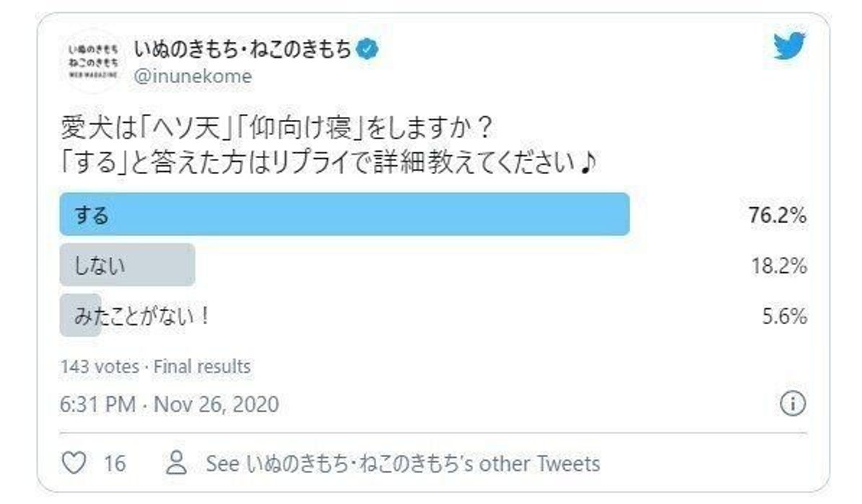
Task: Click the like count number 16
Action: click(114, 463)
